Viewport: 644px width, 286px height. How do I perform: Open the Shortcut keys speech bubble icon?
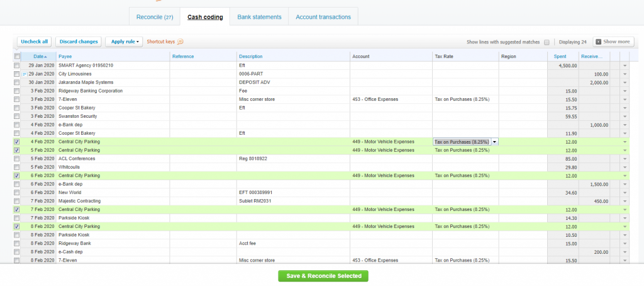click(180, 42)
